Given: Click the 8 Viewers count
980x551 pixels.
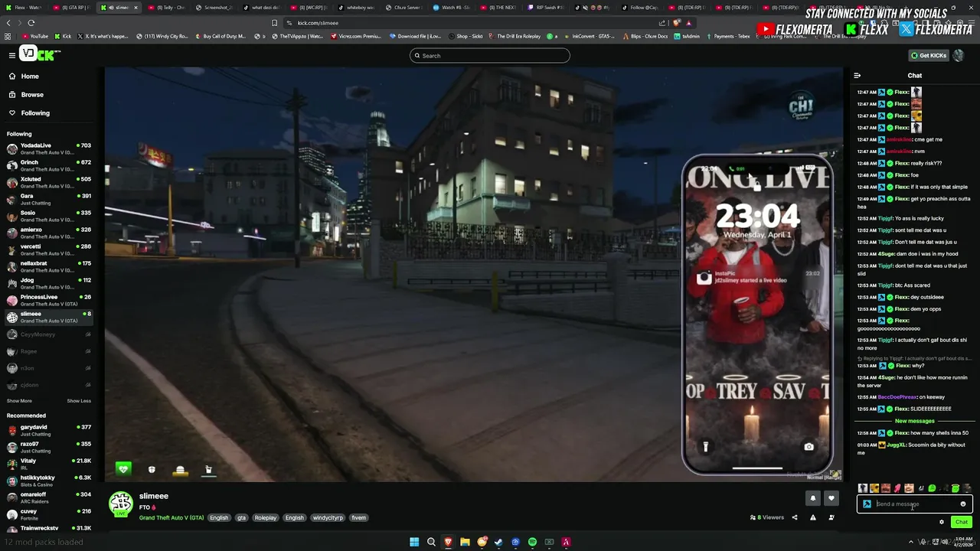Looking at the screenshot, I should pyautogui.click(x=767, y=517).
